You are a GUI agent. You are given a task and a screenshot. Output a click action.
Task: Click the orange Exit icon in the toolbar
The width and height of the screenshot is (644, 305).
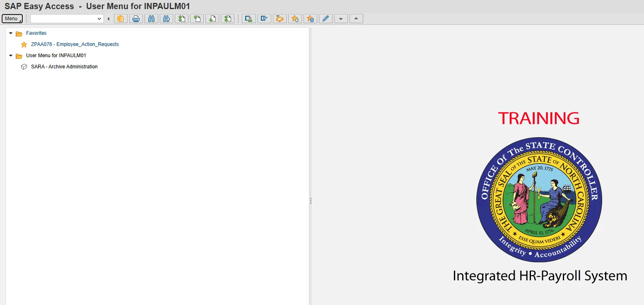121,19
